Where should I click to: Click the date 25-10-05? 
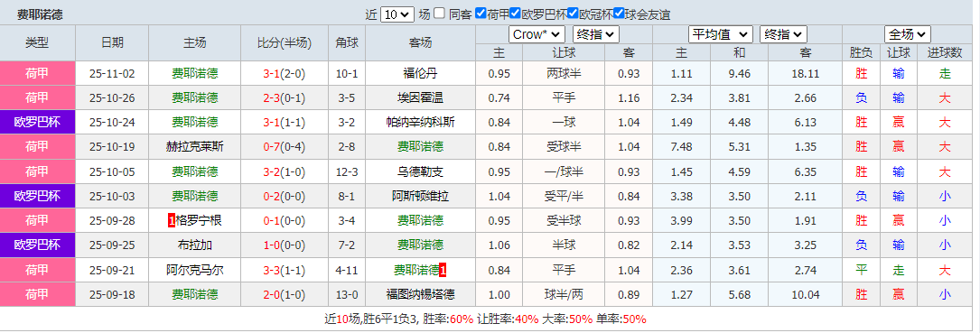tap(112, 171)
